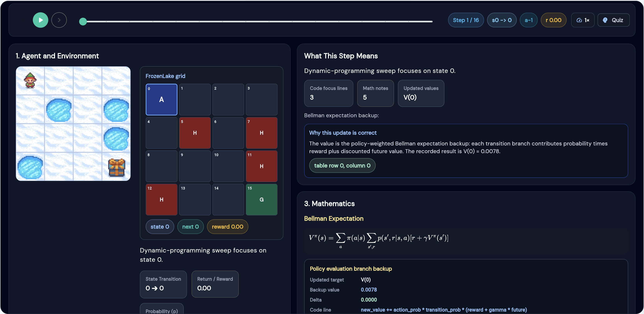Click the Code focus lines card
Viewport: 644px width, 314px height.
tap(329, 93)
